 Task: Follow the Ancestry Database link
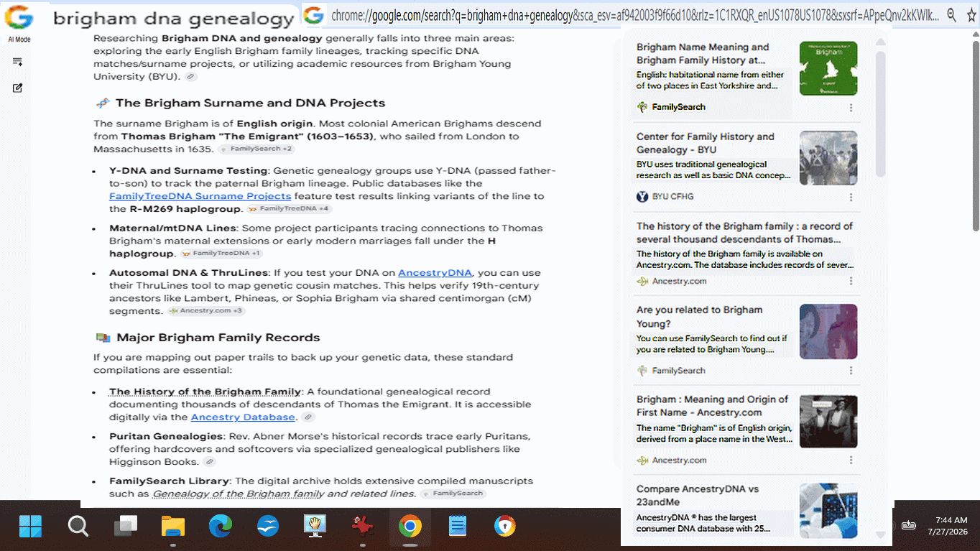(243, 417)
